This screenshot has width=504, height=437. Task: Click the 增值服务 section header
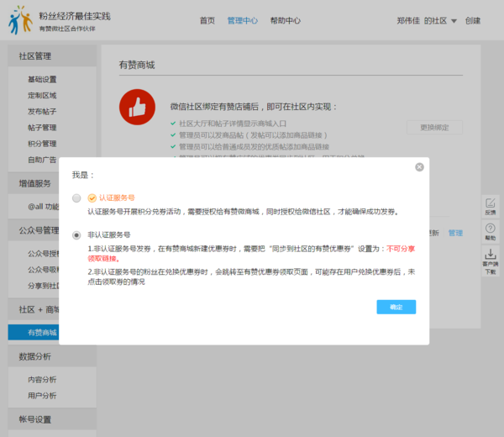pyautogui.click(x=34, y=183)
